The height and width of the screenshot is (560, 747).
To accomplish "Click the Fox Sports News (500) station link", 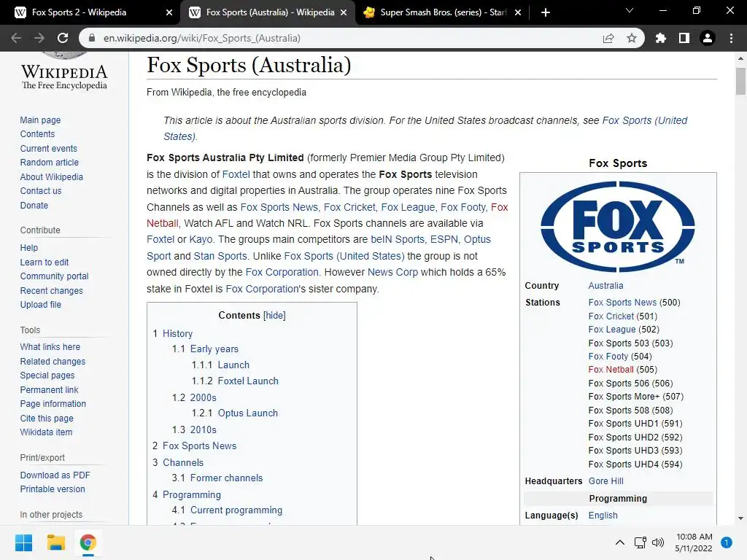I will pos(622,303).
